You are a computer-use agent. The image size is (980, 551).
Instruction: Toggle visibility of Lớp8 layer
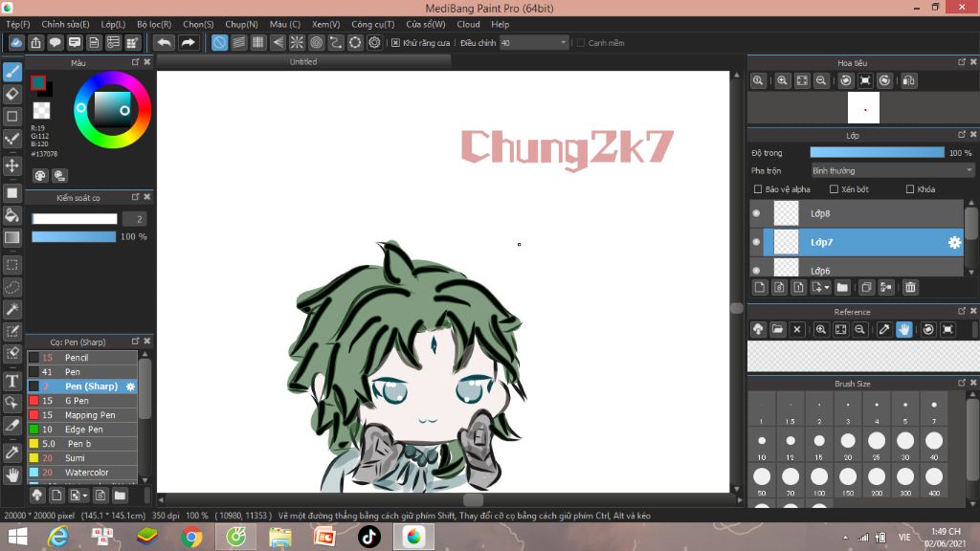(x=756, y=213)
